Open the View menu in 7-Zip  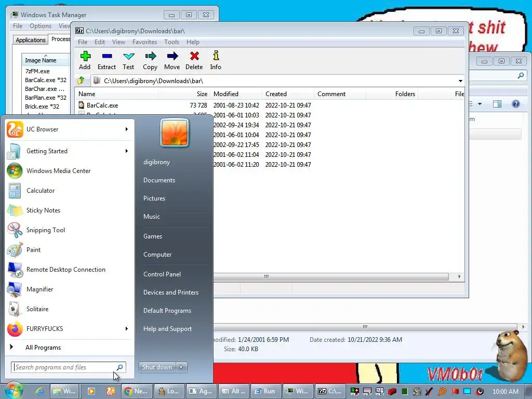tap(118, 42)
